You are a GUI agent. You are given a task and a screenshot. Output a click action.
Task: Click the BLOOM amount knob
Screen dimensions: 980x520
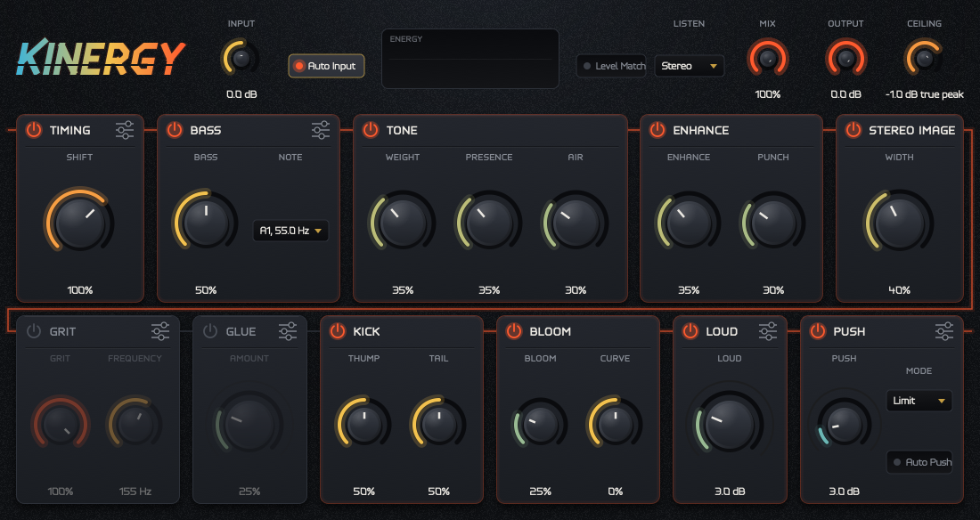click(540, 424)
